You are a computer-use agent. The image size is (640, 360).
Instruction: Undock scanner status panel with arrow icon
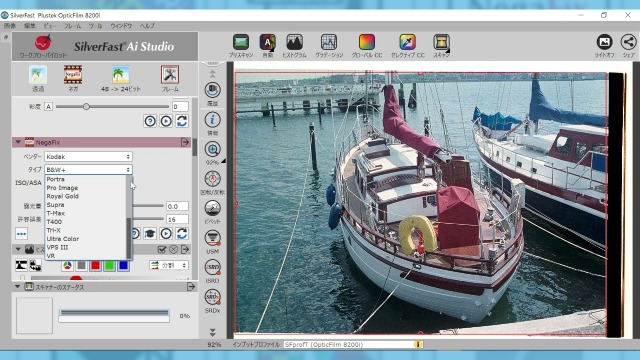click(191, 287)
